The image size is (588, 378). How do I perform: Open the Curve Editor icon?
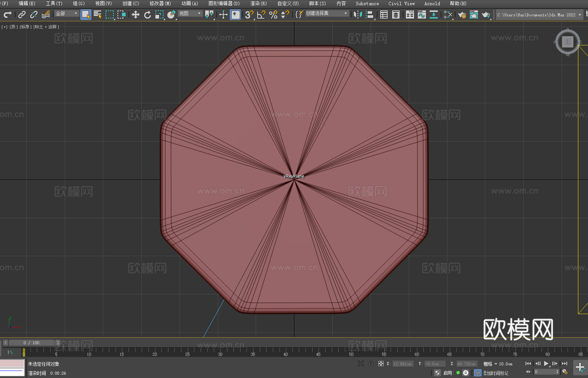click(x=422, y=14)
